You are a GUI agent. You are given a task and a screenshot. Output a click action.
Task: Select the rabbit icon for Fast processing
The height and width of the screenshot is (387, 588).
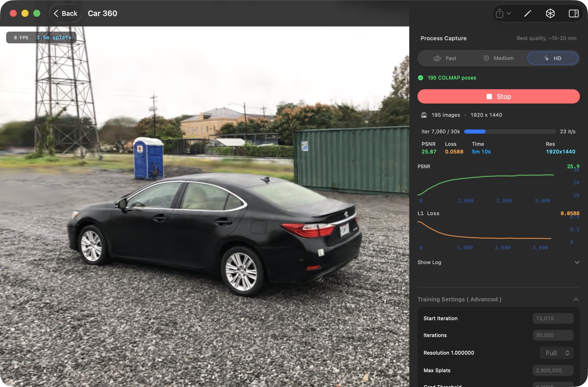click(x=437, y=58)
